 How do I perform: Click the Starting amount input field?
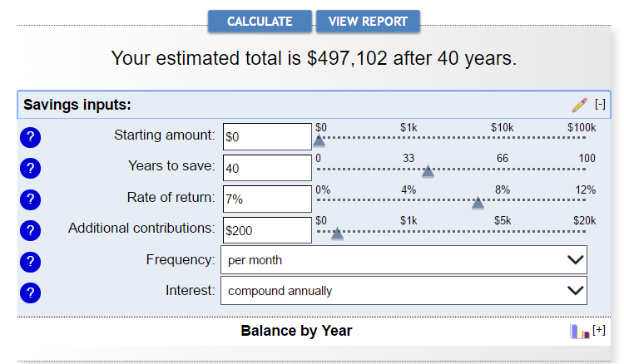[x=267, y=137]
